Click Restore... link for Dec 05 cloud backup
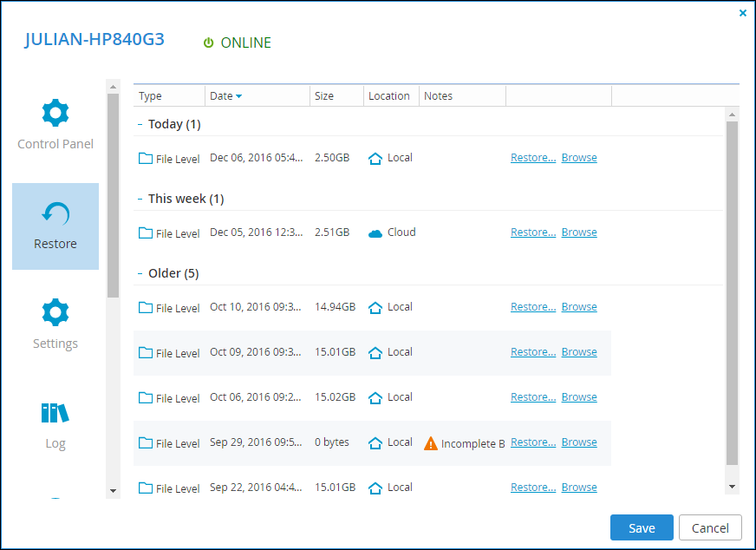 [533, 232]
